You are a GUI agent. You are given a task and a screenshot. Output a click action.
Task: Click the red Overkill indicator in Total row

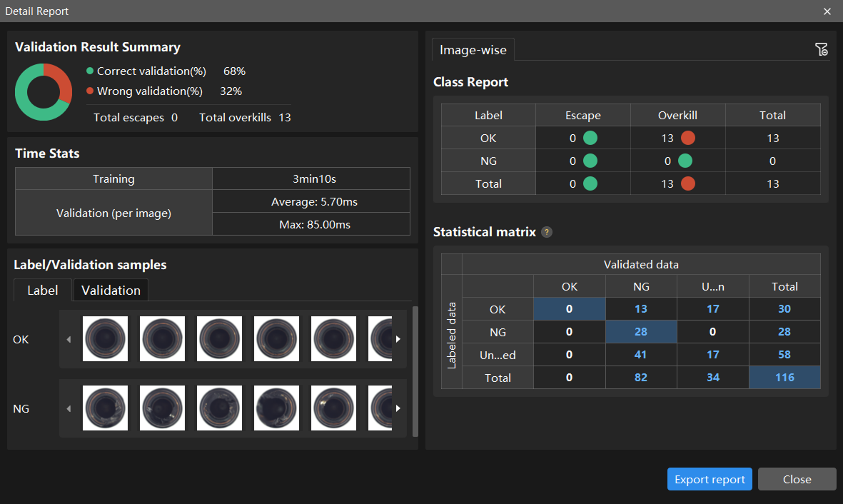tap(687, 184)
